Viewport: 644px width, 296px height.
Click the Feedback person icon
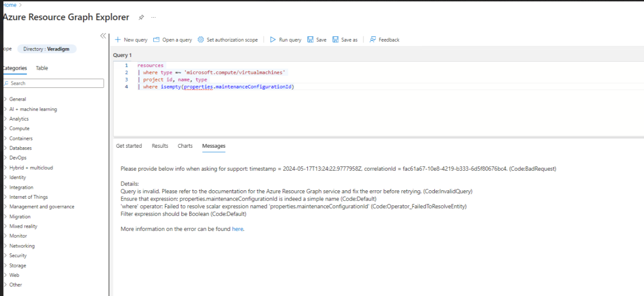373,40
